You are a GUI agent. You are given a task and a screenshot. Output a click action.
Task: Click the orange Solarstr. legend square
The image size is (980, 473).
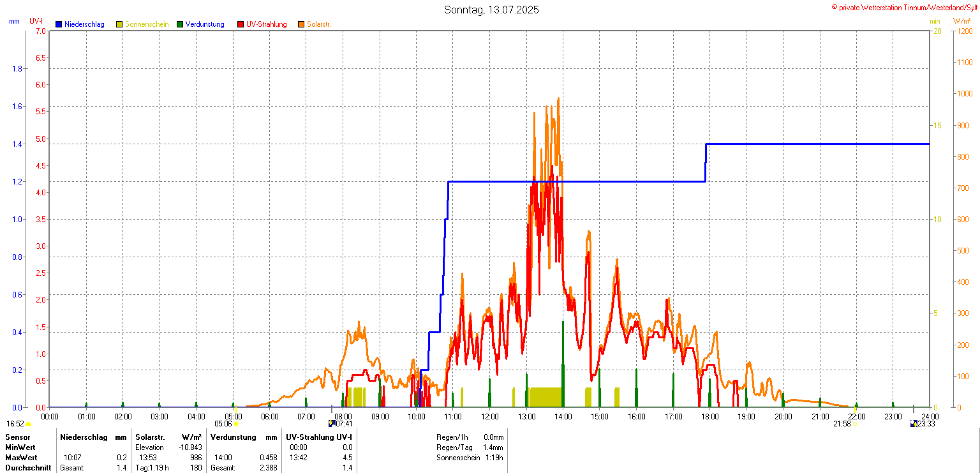coord(301,24)
